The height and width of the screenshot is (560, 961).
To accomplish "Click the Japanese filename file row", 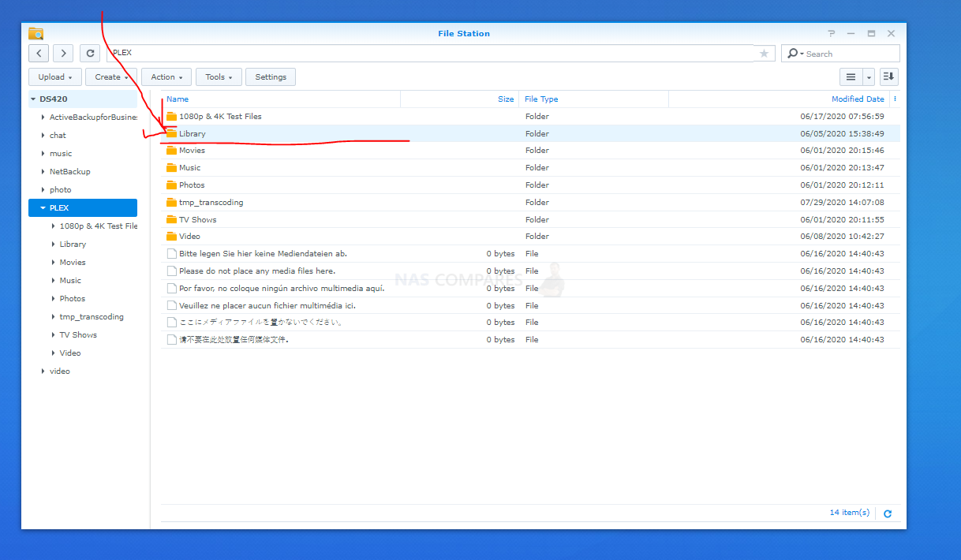I will [x=530, y=323].
